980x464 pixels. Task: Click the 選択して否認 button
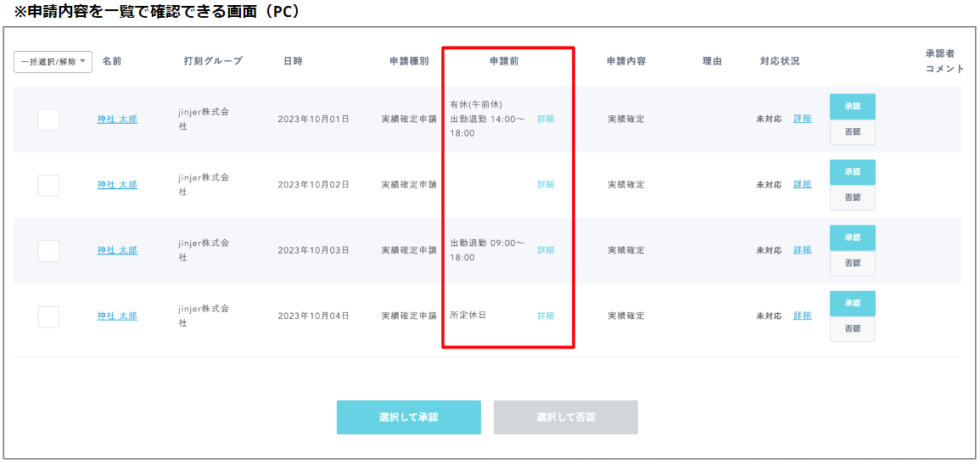pos(565,417)
